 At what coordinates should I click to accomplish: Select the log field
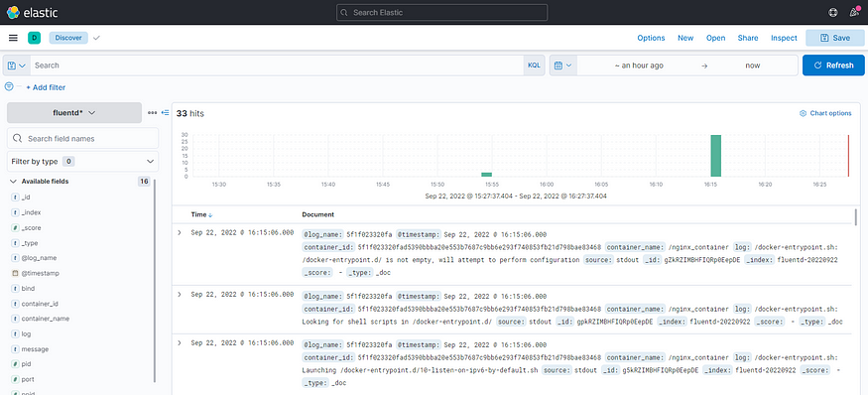(26, 334)
